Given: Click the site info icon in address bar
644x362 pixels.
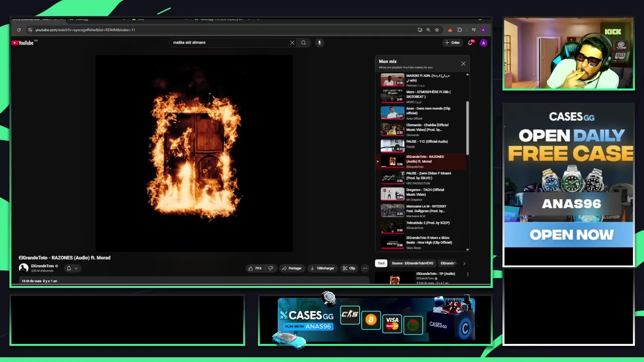Looking at the screenshot, I should pos(30,30).
